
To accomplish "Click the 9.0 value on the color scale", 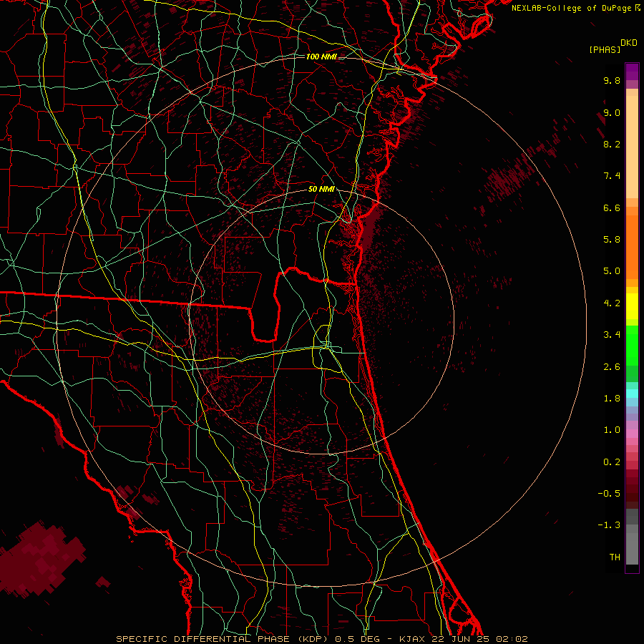I will point(612,112).
